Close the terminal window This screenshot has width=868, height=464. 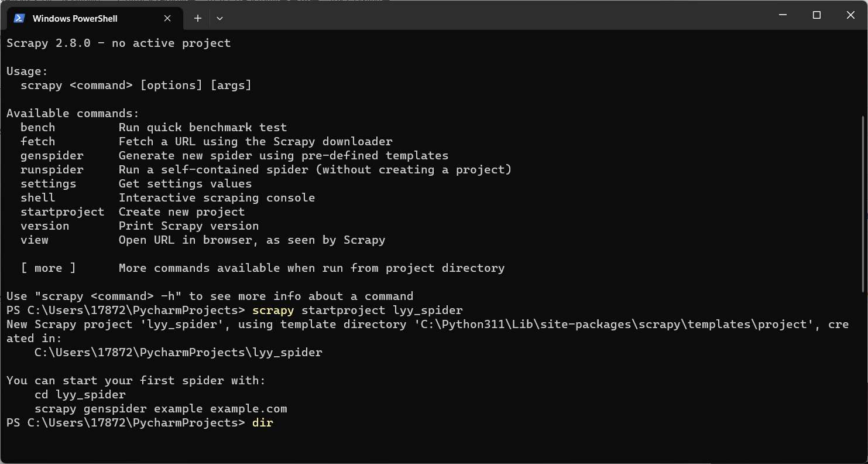click(x=850, y=15)
